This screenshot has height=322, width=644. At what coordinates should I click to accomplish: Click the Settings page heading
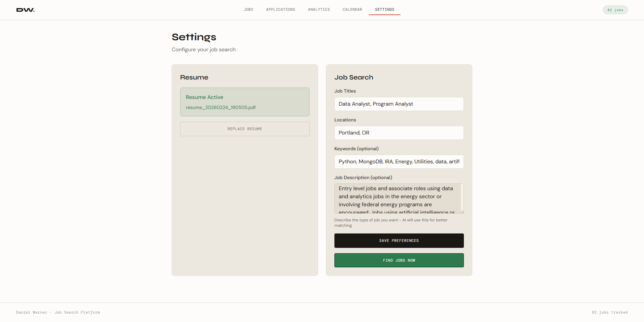tap(194, 37)
